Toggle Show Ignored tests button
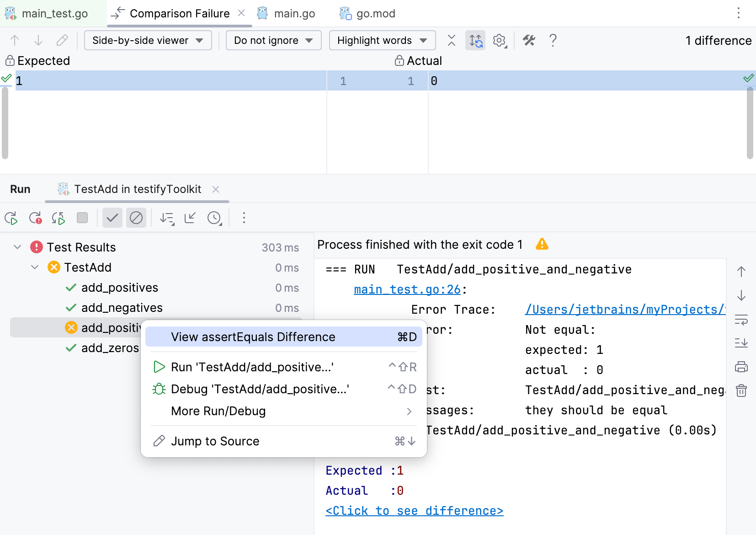This screenshot has height=535, width=756. point(136,218)
